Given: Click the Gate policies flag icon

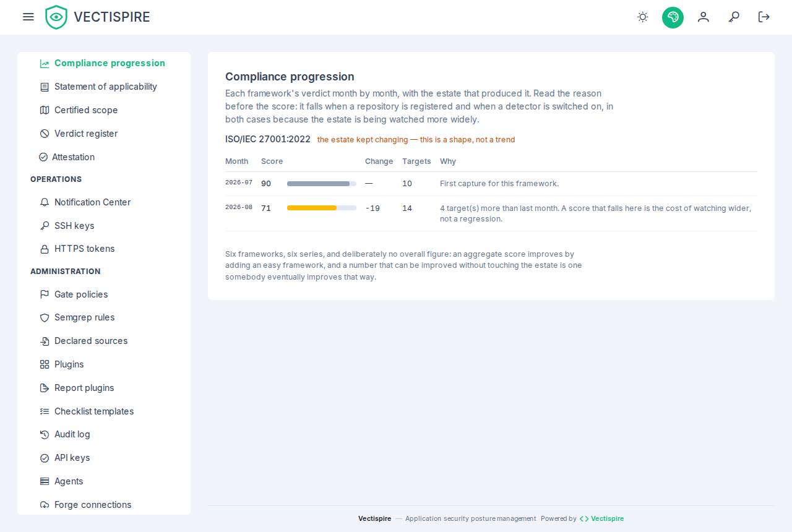Looking at the screenshot, I should tap(45, 294).
